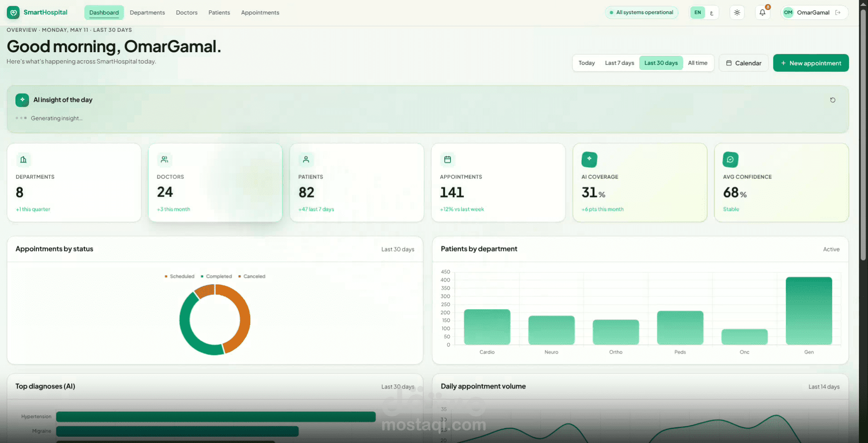Click the 'Stable' status text
This screenshot has height=443, width=868.
(x=731, y=209)
